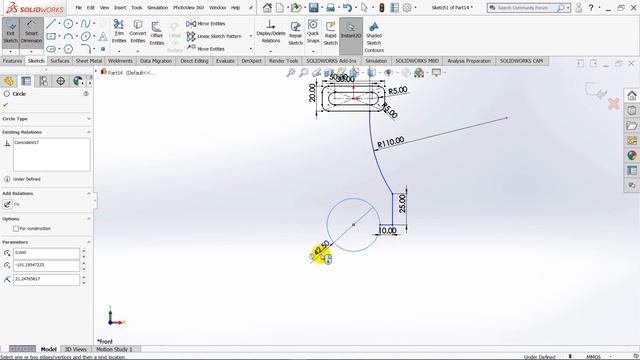This screenshot has width=640, height=360.
Task: Open the File menu
Action: coord(78,7)
